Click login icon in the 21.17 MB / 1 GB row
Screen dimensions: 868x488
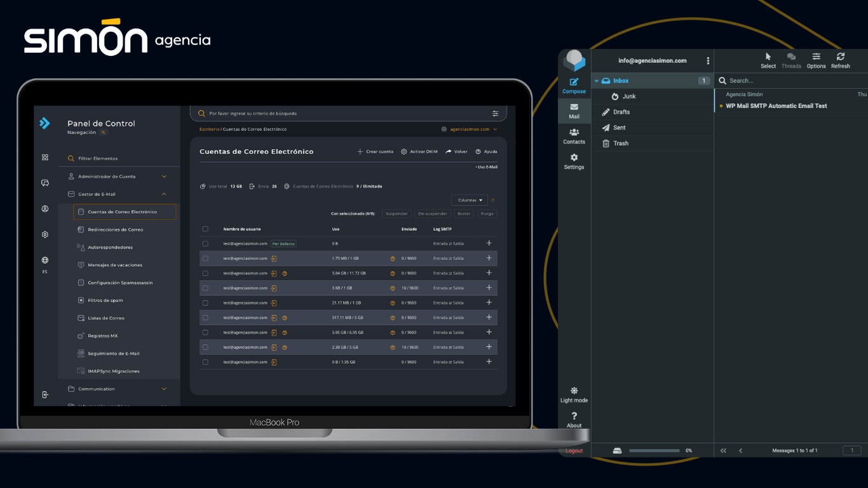274,302
